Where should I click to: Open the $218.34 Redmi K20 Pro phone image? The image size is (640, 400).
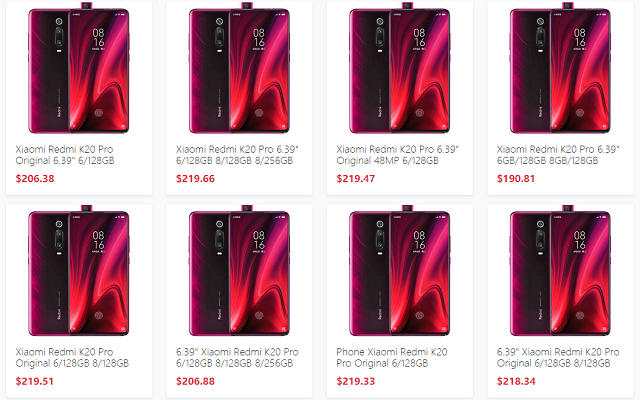click(x=560, y=271)
